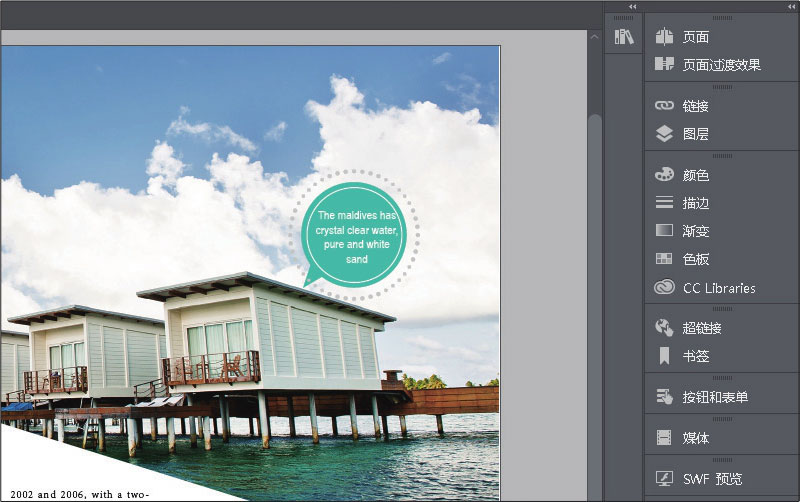Select the 颜色 panel label

(695, 175)
